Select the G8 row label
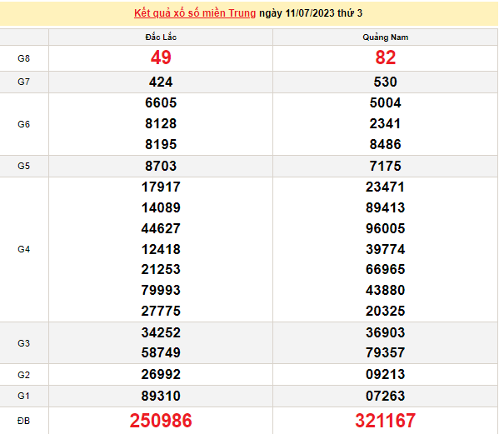Screen dimensions: 504x434 [x=24, y=58]
